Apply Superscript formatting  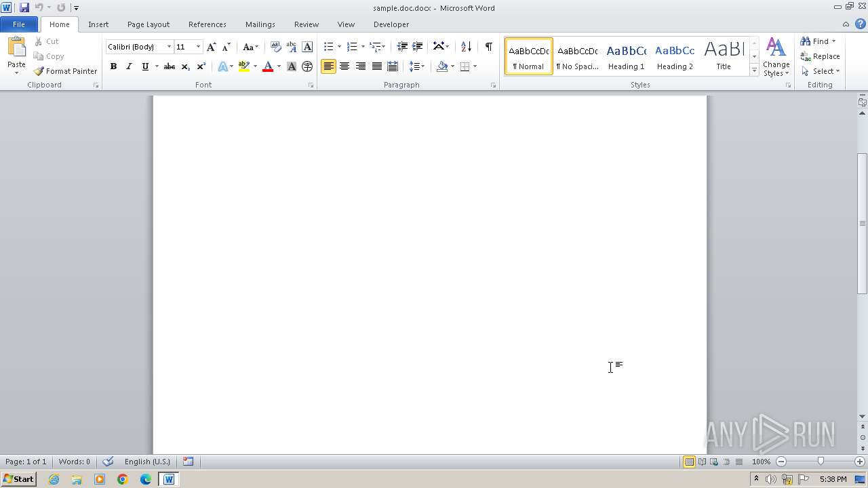[201, 66]
